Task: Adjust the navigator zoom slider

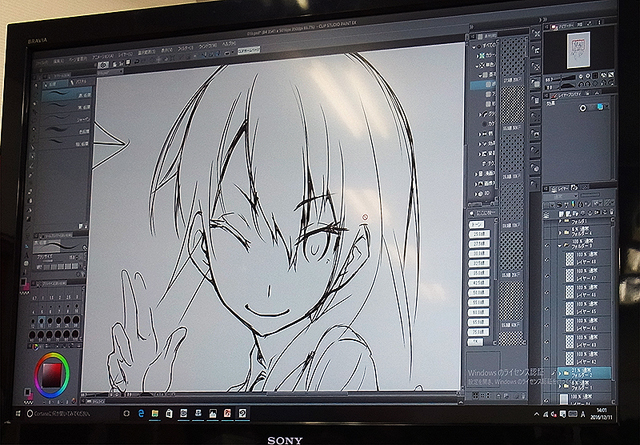Action: coord(565,77)
